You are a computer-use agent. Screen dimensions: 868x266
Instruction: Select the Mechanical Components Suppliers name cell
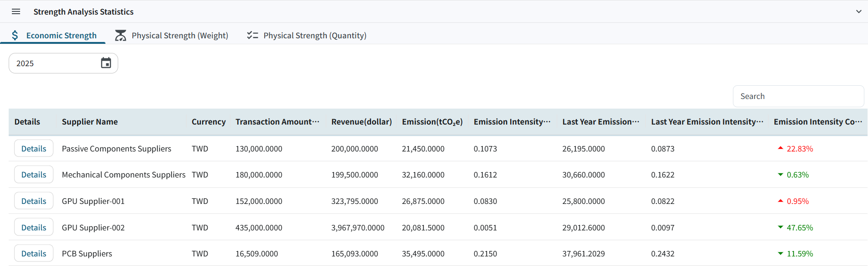(x=124, y=175)
